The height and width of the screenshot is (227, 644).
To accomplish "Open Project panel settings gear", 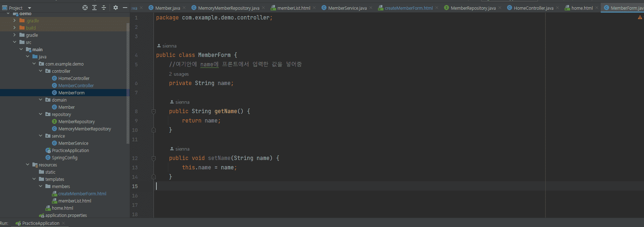I will [116, 8].
